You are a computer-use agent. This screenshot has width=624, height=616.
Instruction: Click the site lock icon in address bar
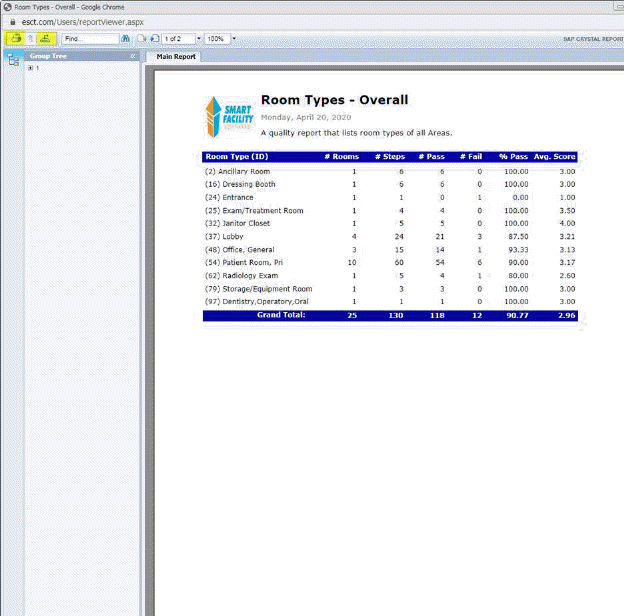(11, 21)
